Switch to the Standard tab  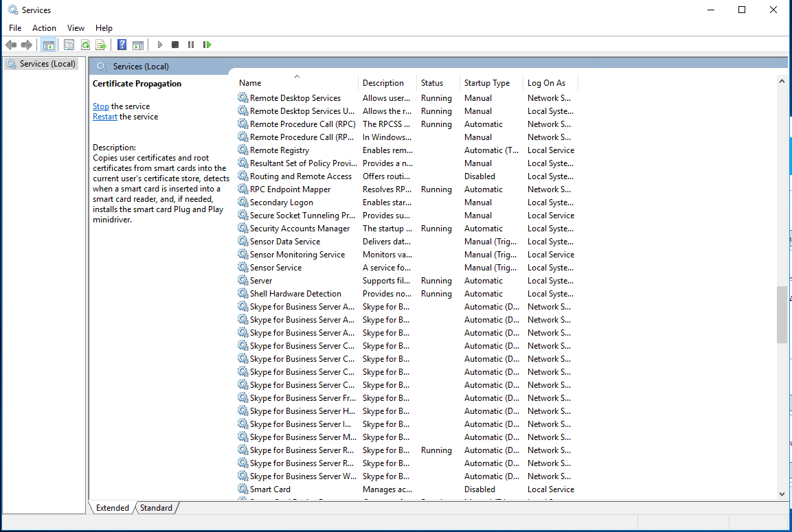coord(156,508)
